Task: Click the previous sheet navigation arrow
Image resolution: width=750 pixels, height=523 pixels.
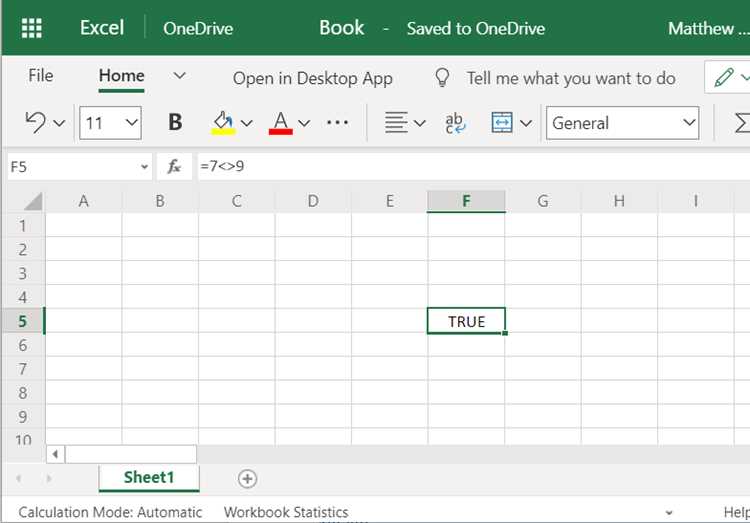Action: [19, 478]
